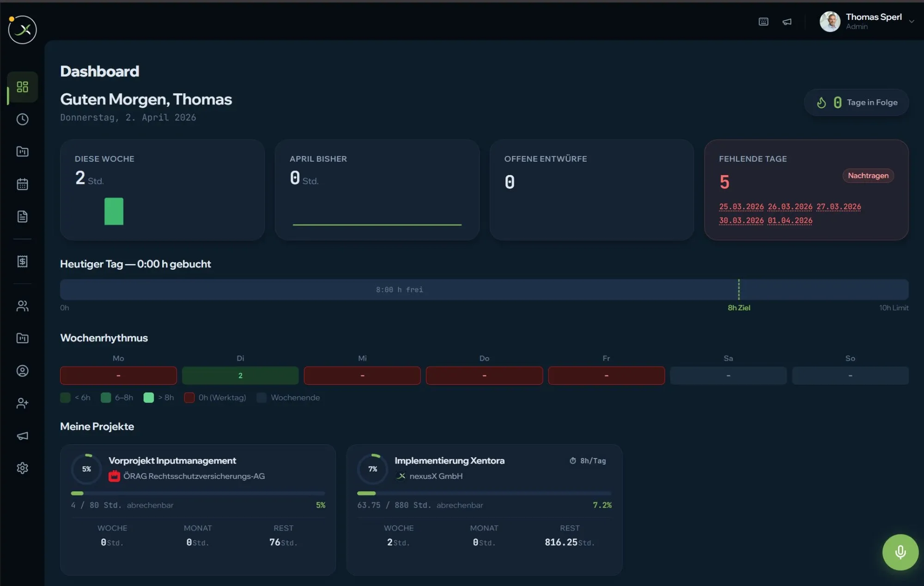Viewport: 924px width, 586px height.
Task: Select the Sunday cell in Wochenrhythmus
Action: click(x=850, y=375)
